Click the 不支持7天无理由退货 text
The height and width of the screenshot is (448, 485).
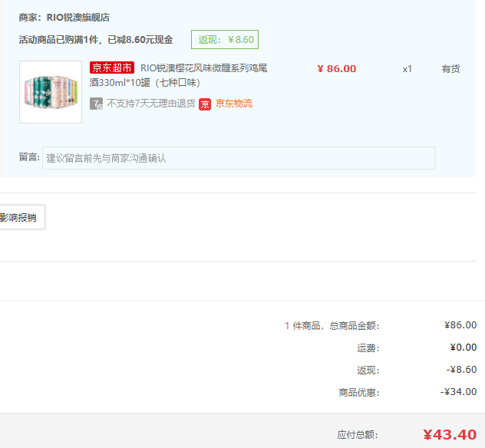(151, 104)
